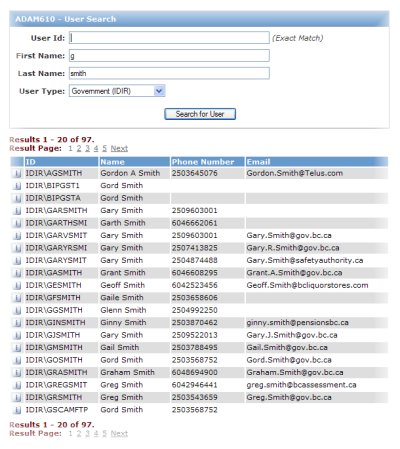
Task: Open info icon next to IDIR\BIPGST1
Action: point(17,186)
